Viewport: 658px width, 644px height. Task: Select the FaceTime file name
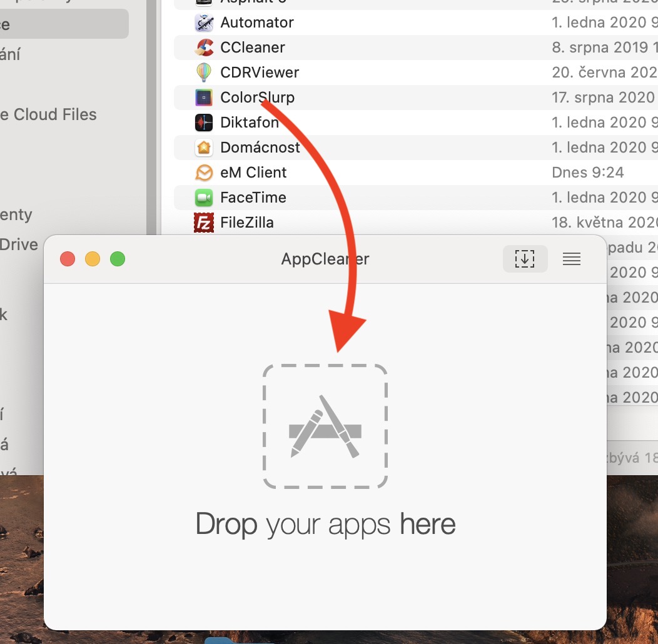click(253, 198)
